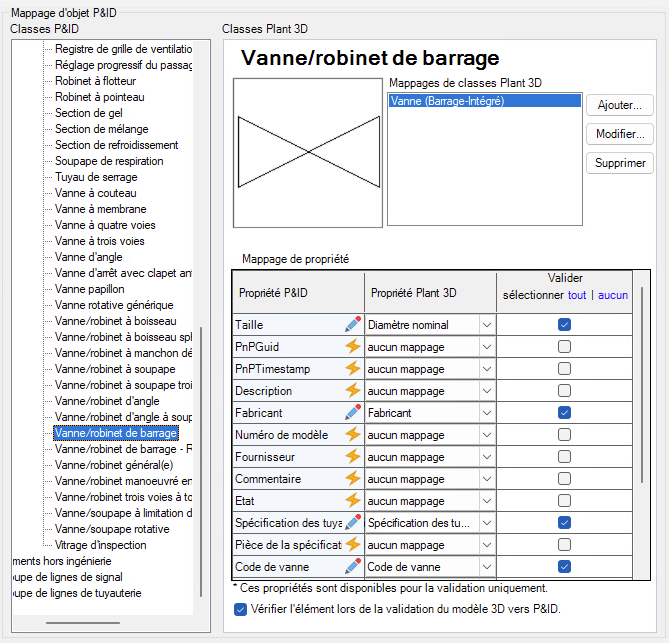Select Robinet à flotteur in the class tree
The image size is (669, 643).
96,81
